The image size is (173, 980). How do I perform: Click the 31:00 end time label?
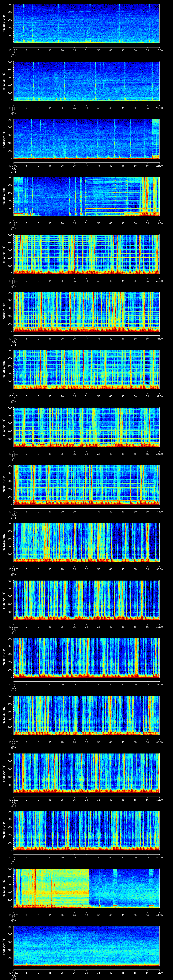pyautogui.click(x=160, y=339)
